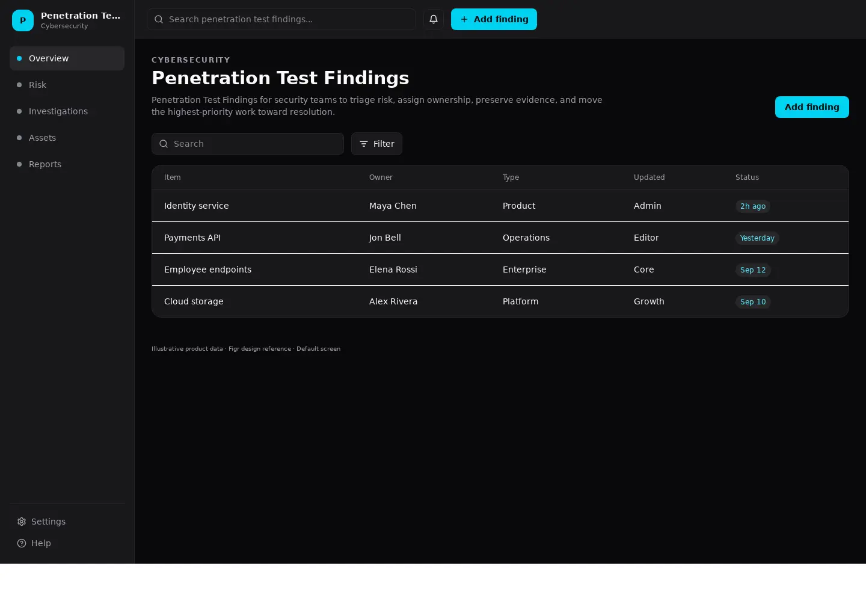Screen dimensions: 866x616
Task: Click the Item column header
Action: pos(172,177)
